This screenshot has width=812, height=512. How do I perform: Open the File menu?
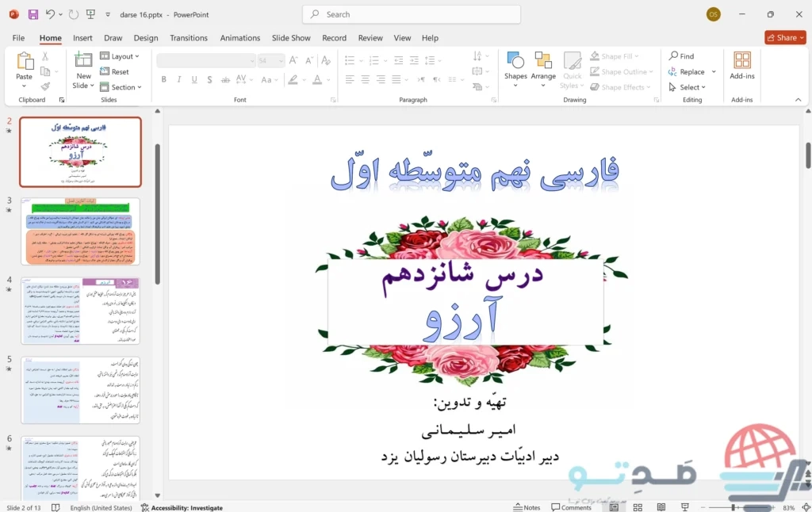19,38
